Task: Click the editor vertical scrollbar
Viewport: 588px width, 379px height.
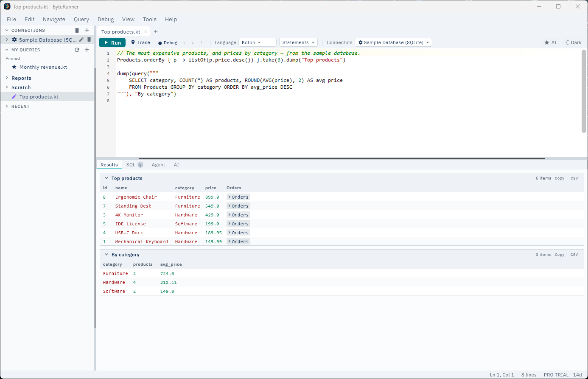Action: (584, 91)
